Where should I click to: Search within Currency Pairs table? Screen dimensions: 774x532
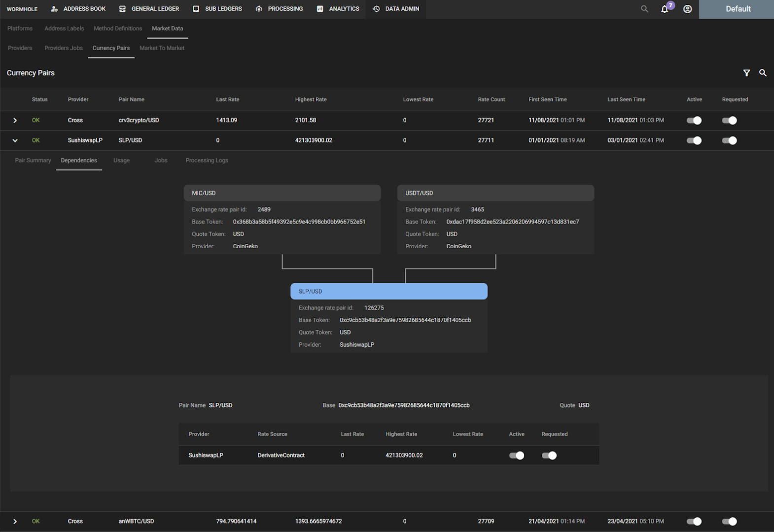pyautogui.click(x=763, y=73)
